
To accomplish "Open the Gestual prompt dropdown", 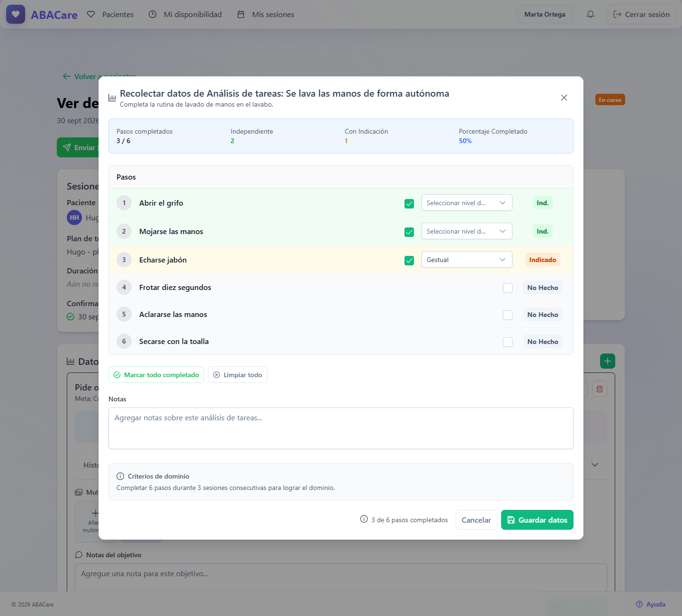I will pos(467,260).
